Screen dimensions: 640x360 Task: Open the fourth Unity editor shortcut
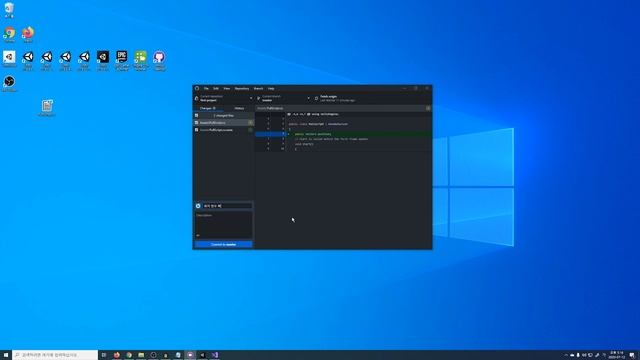point(84,60)
